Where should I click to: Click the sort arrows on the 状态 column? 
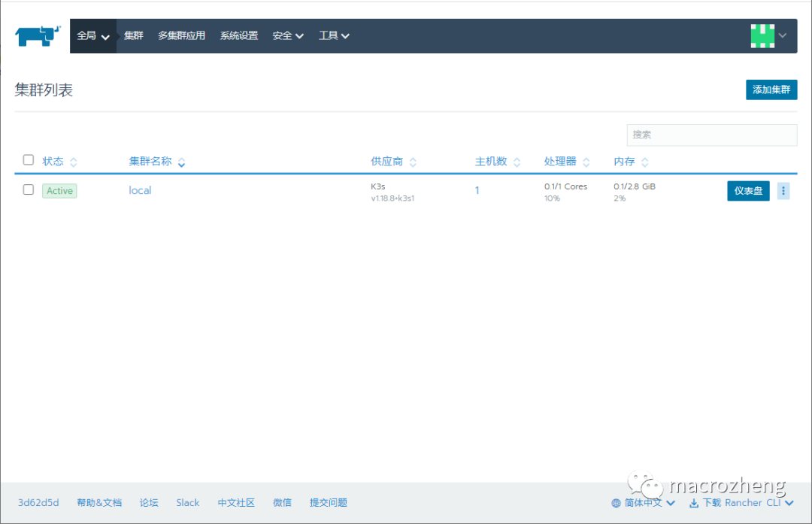point(72,160)
